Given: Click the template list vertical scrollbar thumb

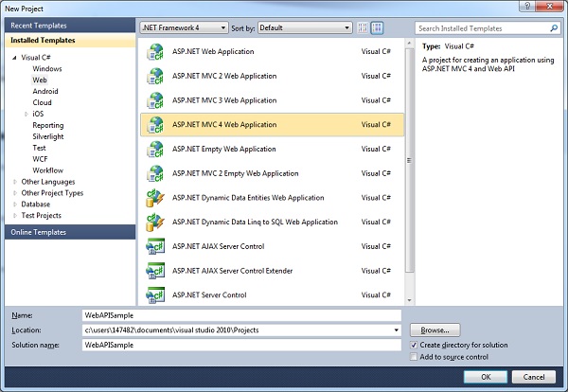Looking at the screenshot, I should [409, 160].
